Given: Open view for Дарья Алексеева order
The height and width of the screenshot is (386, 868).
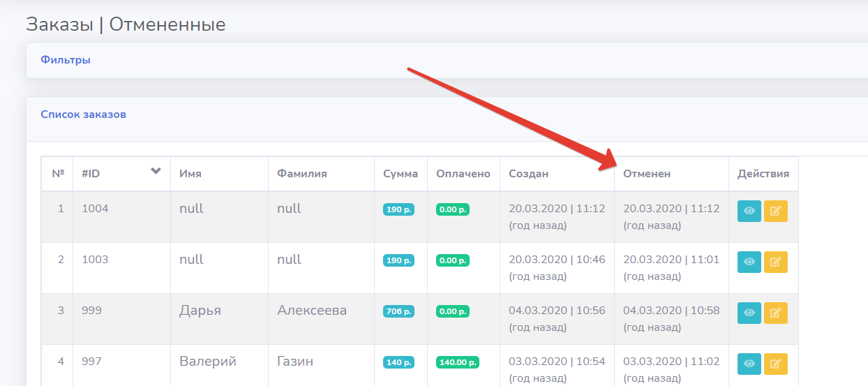Looking at the screenshot, I should tap(749, 313).
